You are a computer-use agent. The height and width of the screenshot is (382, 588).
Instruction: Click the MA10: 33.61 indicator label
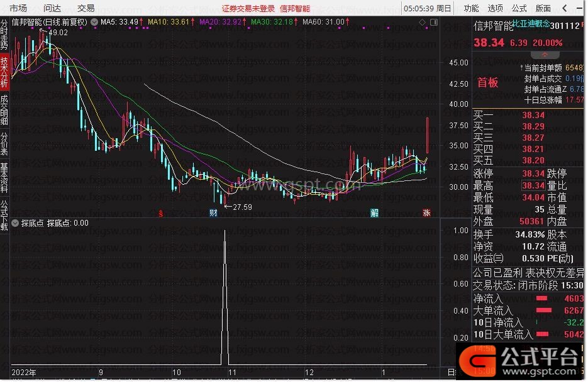point(171,22)
